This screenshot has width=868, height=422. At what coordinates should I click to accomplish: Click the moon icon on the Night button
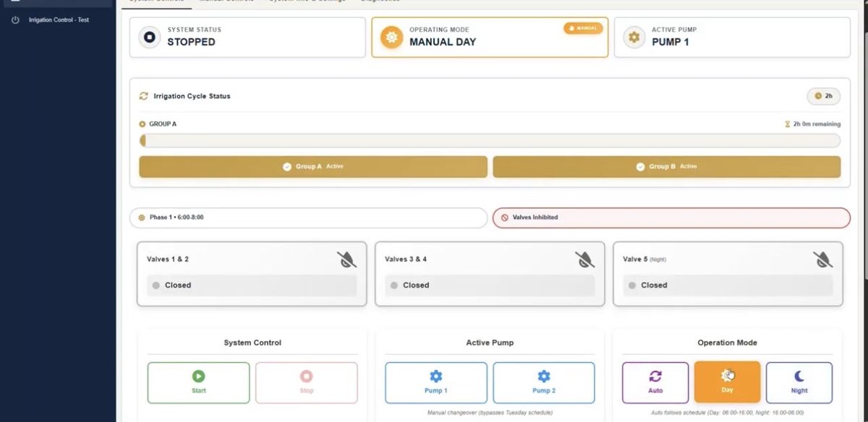click(x=799, y=376)
